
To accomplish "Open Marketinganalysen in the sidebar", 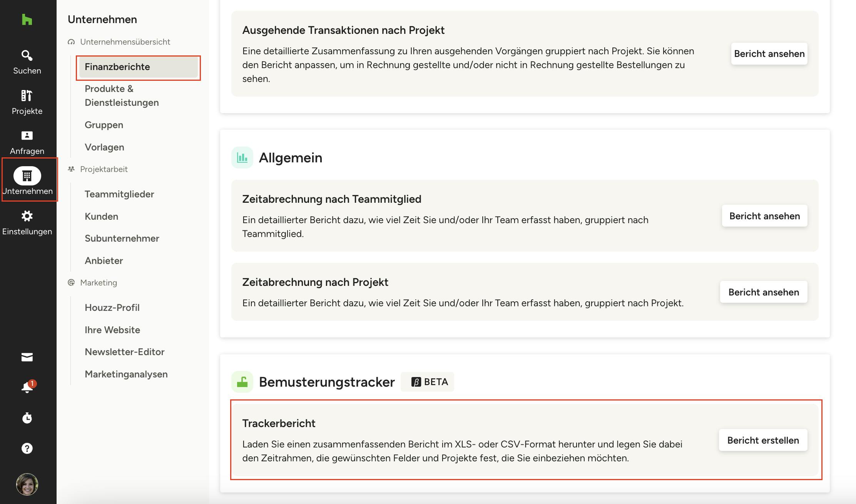I will pos(126,374).
